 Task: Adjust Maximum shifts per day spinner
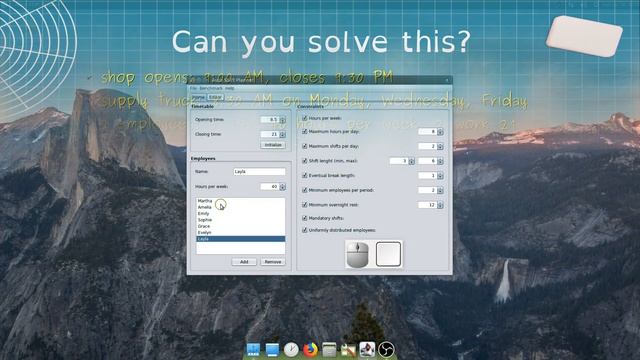(440, 146)
